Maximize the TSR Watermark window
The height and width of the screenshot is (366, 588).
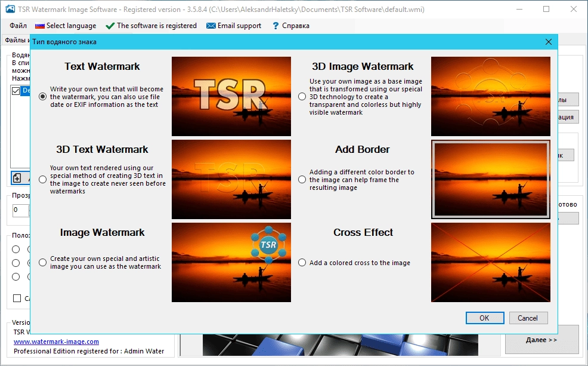coord(546,9)
